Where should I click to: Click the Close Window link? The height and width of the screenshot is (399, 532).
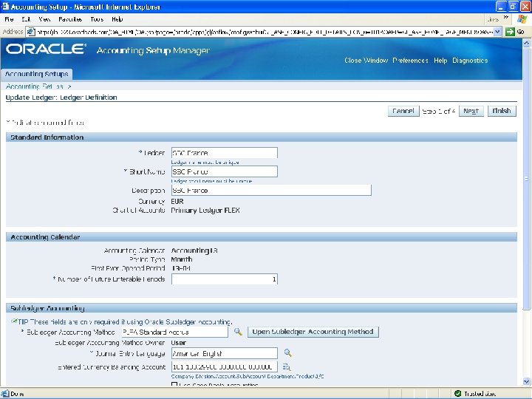coord(366,61)
